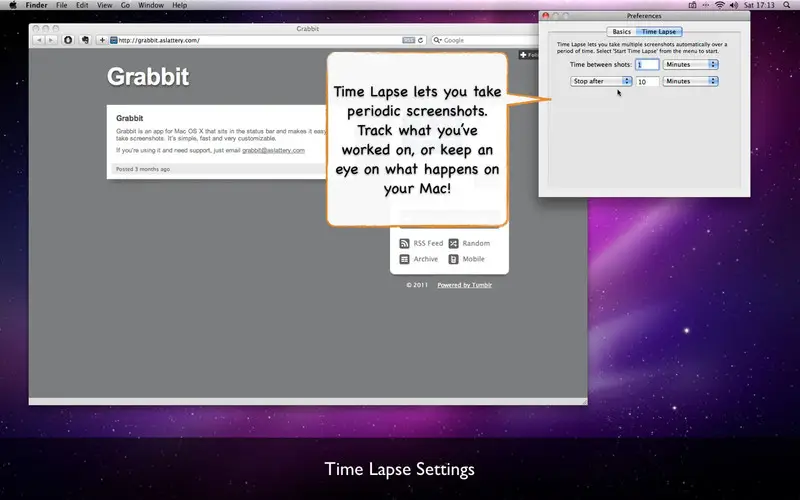Click the Mobile link text
The height and width of the screenshot is (500, 800).
473,259
